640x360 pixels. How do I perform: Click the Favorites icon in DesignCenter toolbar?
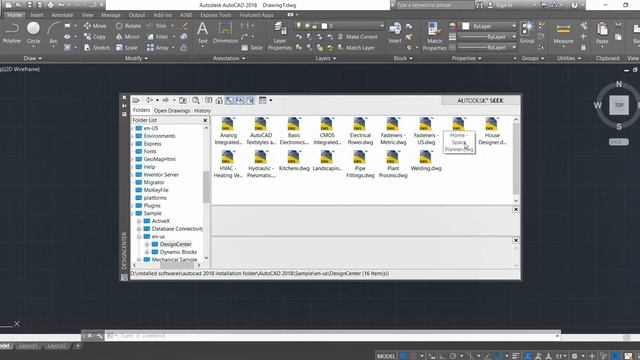[209, 100]
